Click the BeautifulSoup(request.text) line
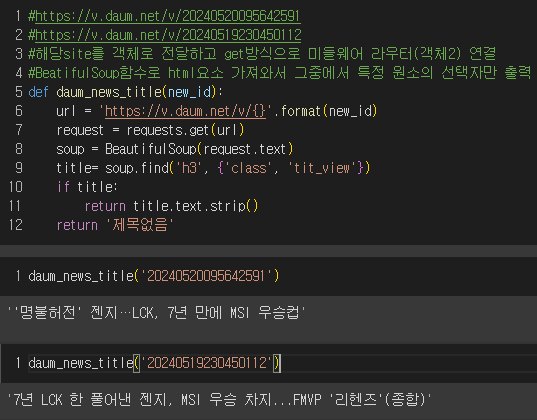This screenshot has width=537, height=420. pos(175,149)
